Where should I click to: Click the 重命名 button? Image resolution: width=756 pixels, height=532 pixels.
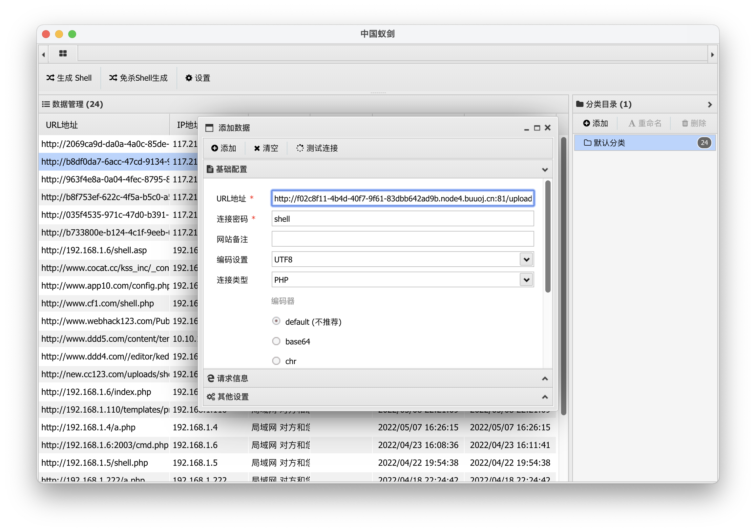point(645,123)
